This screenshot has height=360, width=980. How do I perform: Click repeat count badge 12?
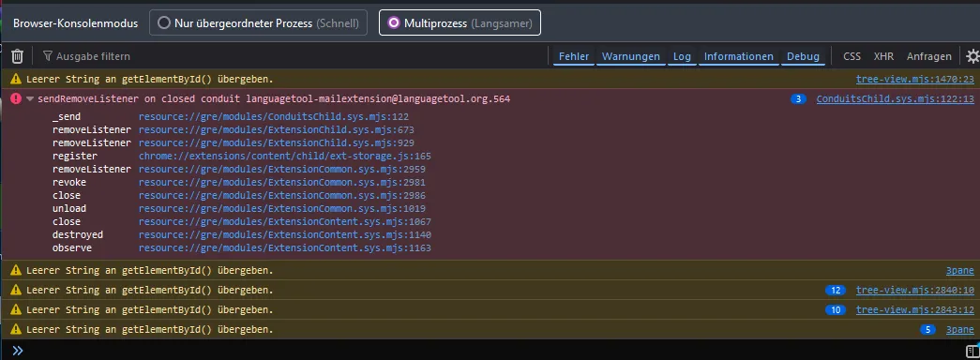coord(835,290)
